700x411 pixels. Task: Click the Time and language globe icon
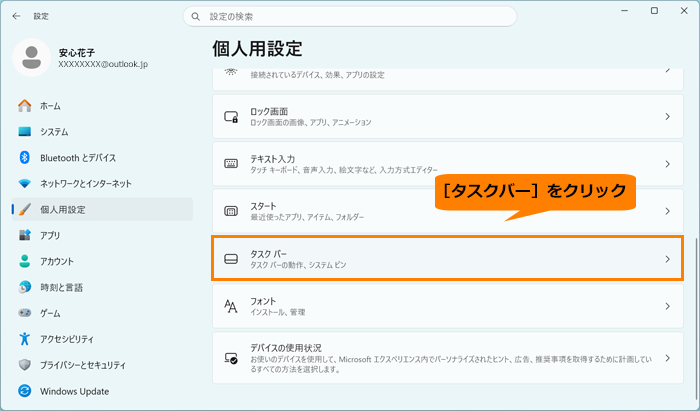25,287
